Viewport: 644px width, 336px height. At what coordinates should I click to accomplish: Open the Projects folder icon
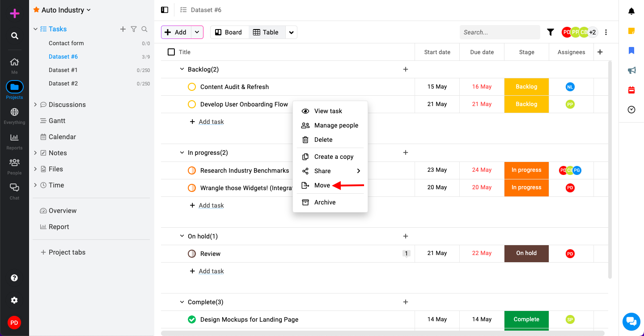point(14,87)
